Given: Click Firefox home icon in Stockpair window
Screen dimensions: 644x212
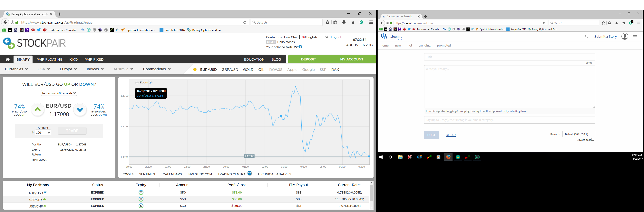Looking at the screenshot, I should [x=353, y=22].
